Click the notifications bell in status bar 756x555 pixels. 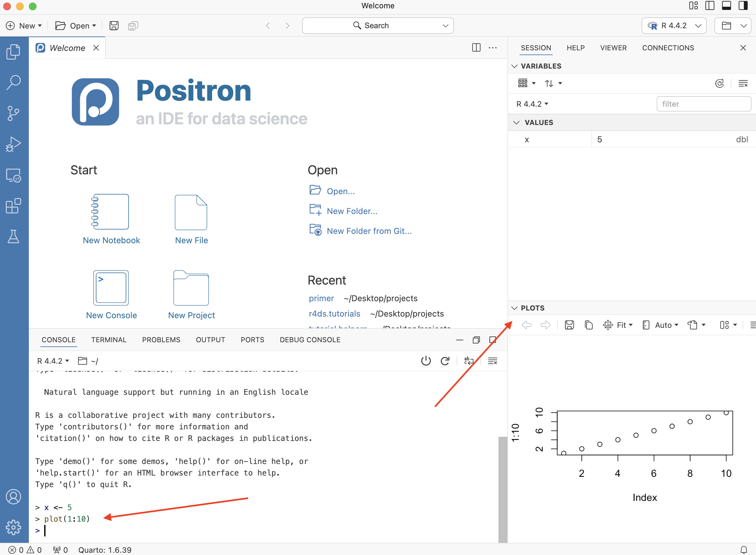(744, 550)
